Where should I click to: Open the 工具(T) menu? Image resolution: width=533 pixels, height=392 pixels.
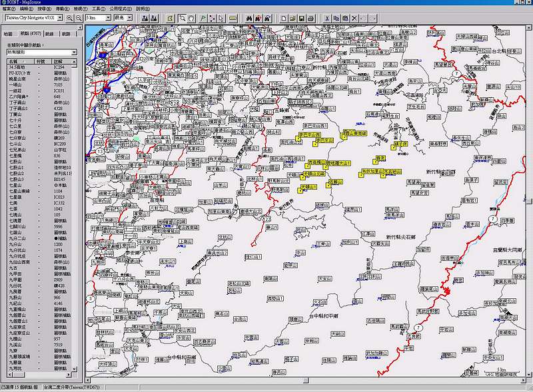[x=98, y=9]
